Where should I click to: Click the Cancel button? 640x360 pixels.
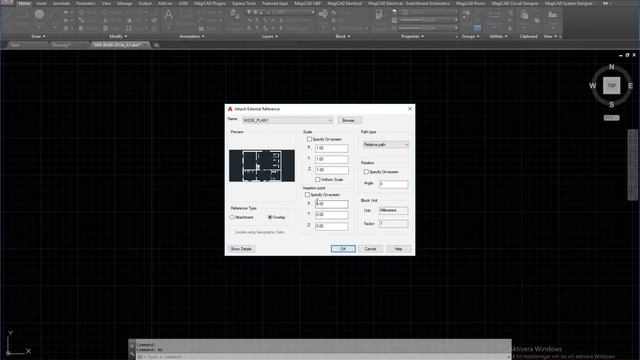(x=370, y=249)
